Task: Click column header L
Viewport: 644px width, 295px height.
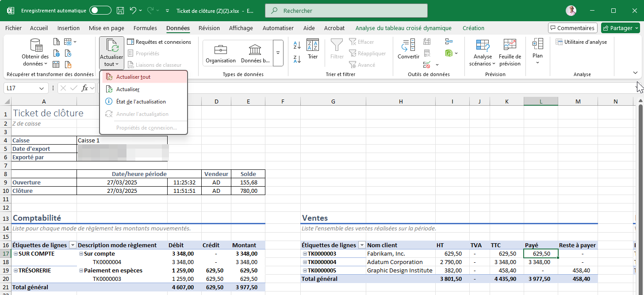Action: (x=541, y=102)
